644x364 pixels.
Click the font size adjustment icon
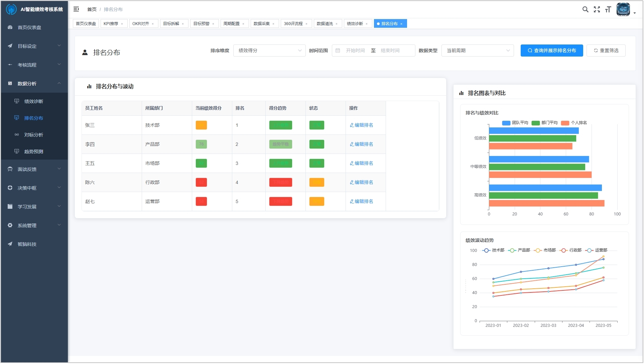[x=608, y=9]
